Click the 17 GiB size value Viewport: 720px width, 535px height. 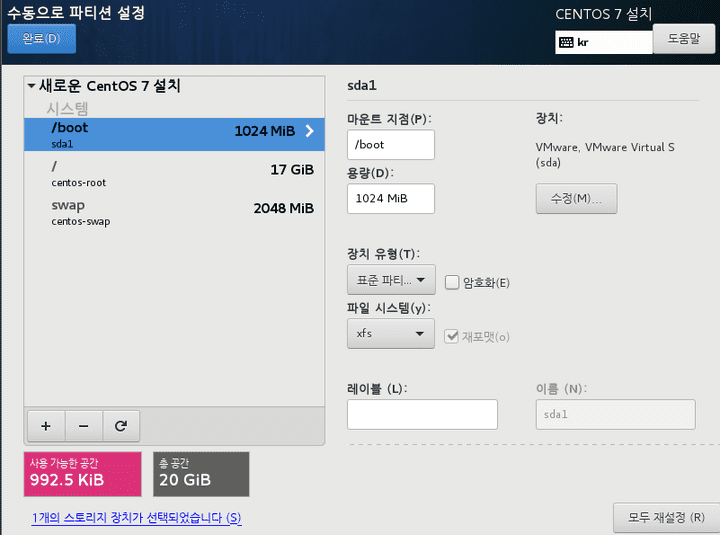(x=292, y=170)
